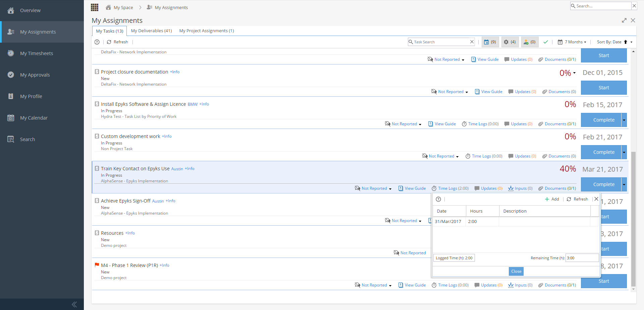This screenshot has height=310, width=644.
Task: Add a new time log entry
Action: [x=552, y=199]
